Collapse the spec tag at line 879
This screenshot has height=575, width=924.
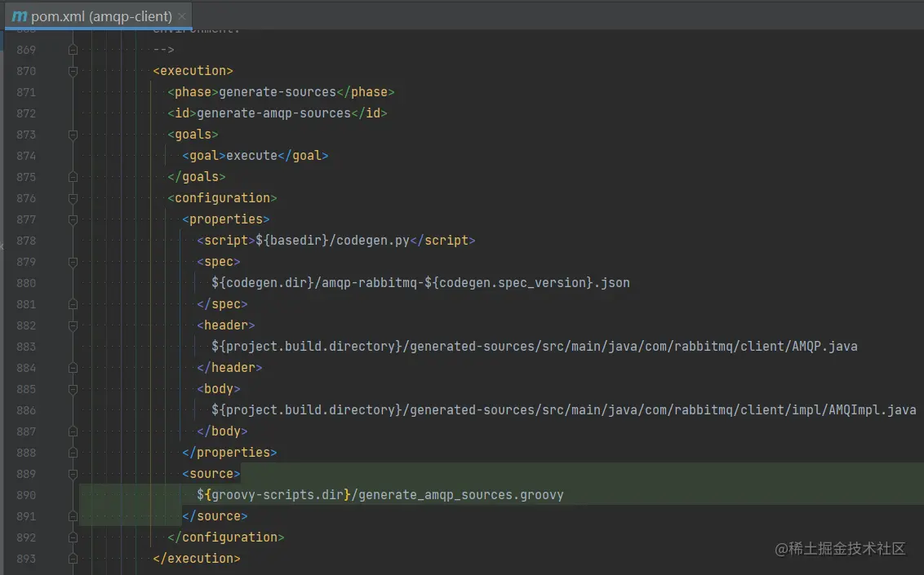click(x=73, y=262)
